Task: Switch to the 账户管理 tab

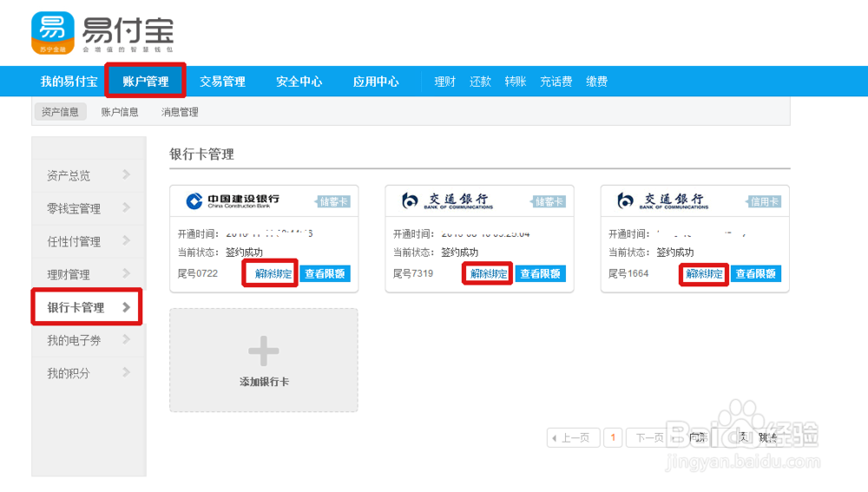Action: 146,82
